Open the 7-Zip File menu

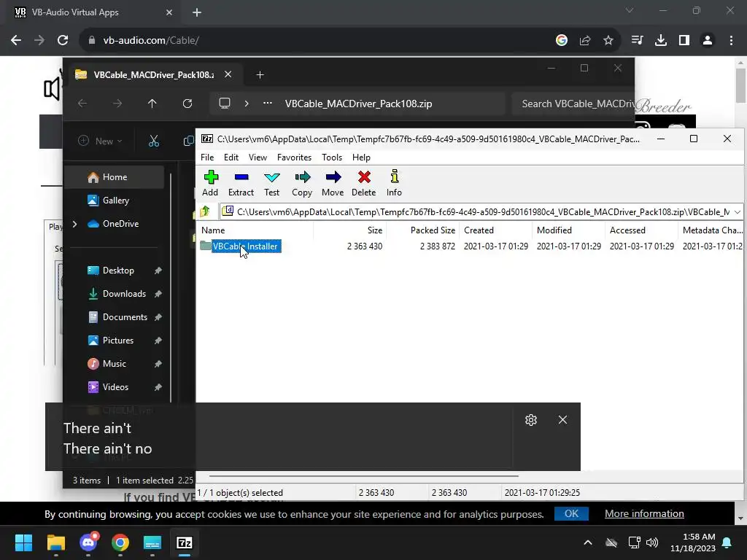tap(207, 157)
